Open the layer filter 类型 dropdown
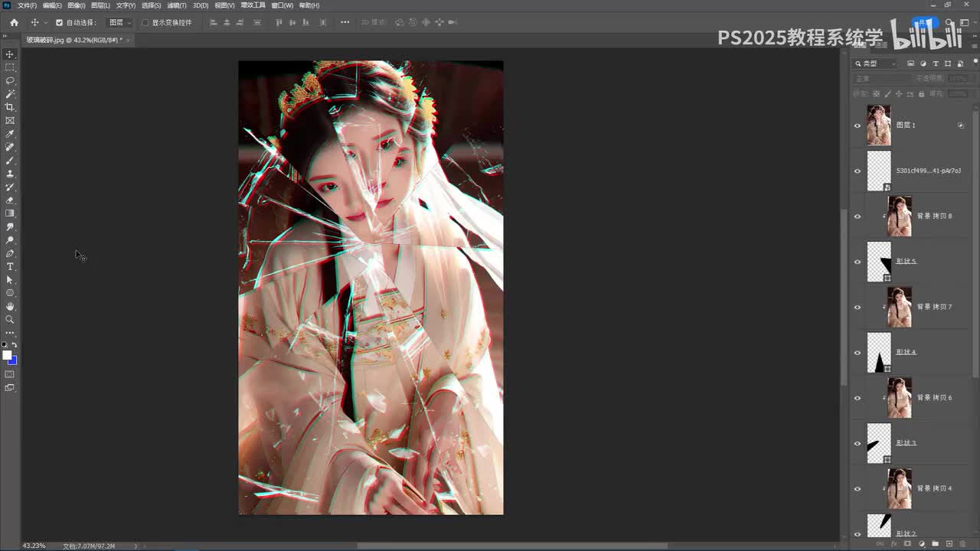The width and height of the screenshot is (980, 551). point(876,64)
